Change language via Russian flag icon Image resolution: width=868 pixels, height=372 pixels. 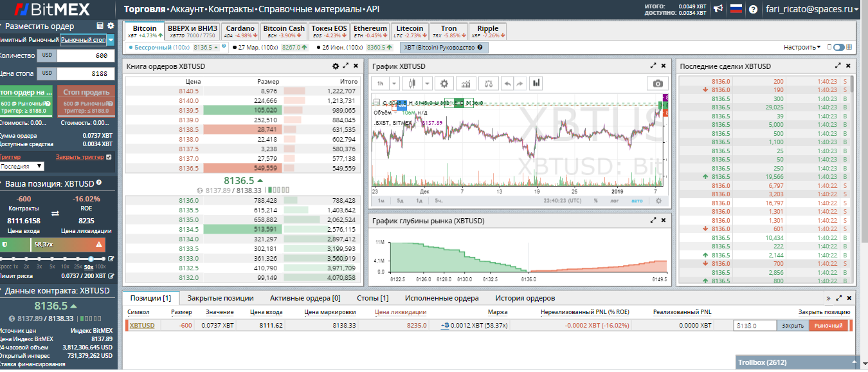click(x=736, y=9)
